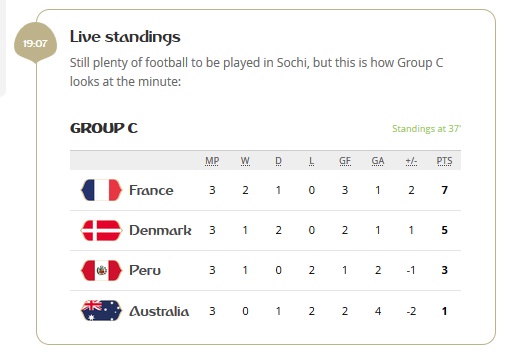Click the GROUP C heading
Viewport: 509px width, 363px height.
point(104,128)
